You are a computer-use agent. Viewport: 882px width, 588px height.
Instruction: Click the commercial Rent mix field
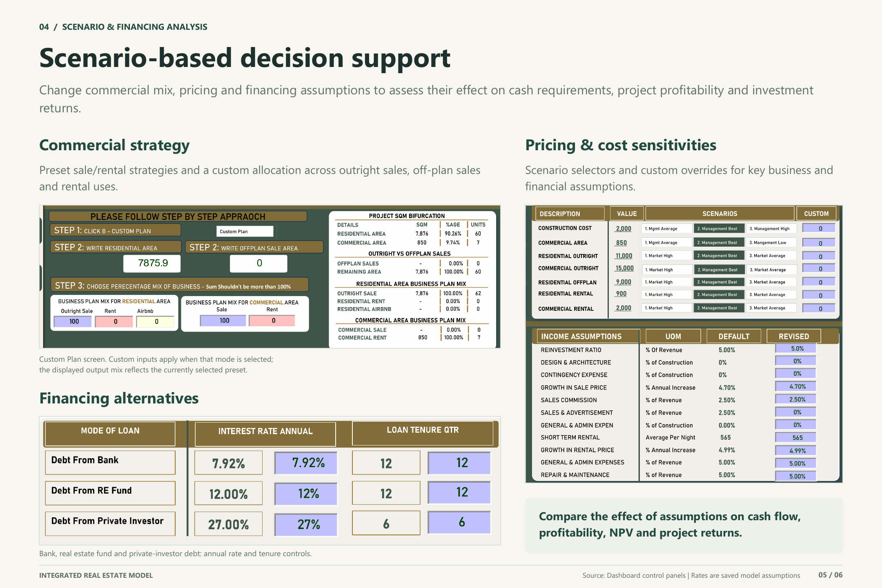(x=272, y=321)
